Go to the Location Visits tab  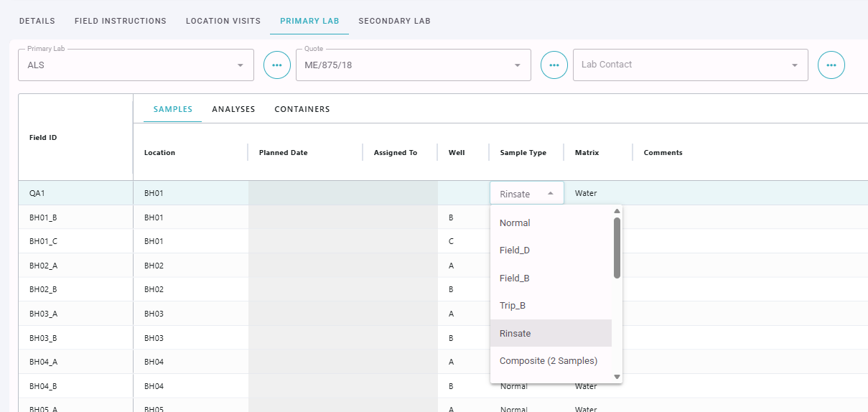tap(223, 21)
